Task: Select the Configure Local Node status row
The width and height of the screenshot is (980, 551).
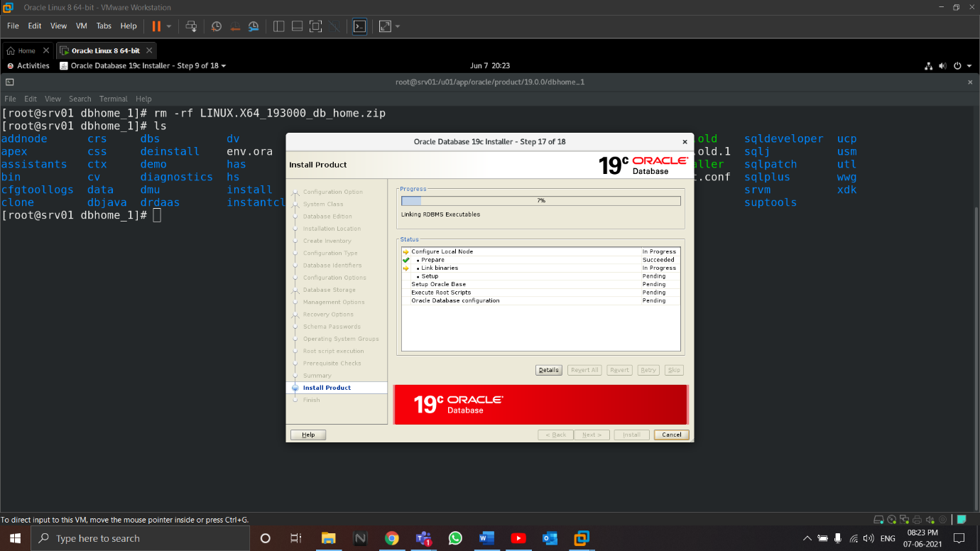Action: pos(540,251)
